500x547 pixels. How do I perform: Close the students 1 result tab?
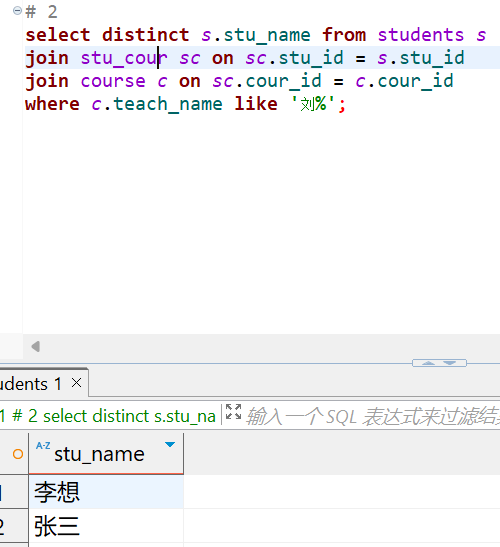(x=76, y=383)
